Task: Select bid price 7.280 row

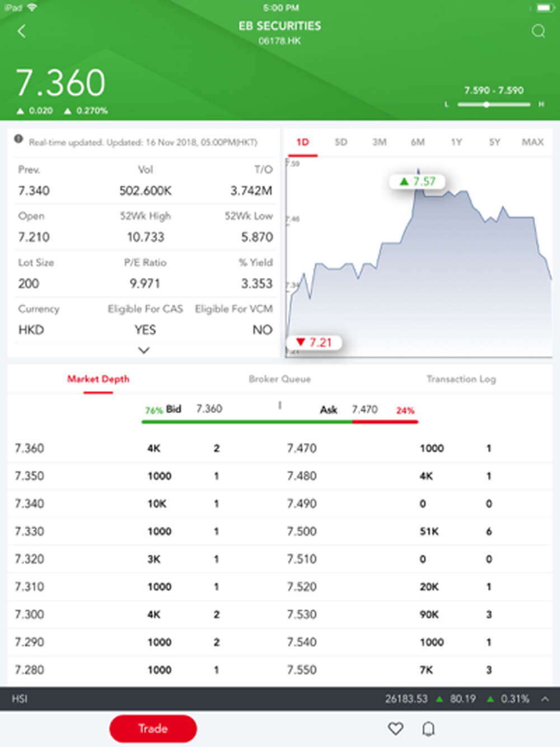Action: pos(143,670)
